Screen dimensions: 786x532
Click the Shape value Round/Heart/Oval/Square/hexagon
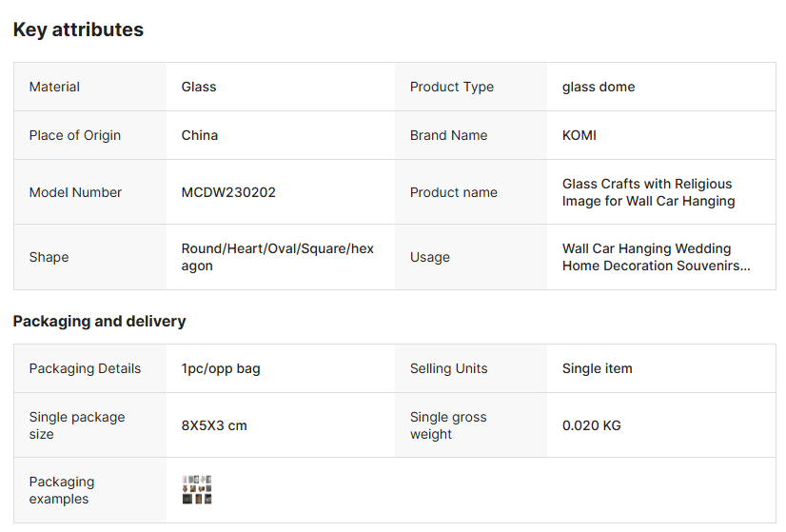click(x=277, y=257)
